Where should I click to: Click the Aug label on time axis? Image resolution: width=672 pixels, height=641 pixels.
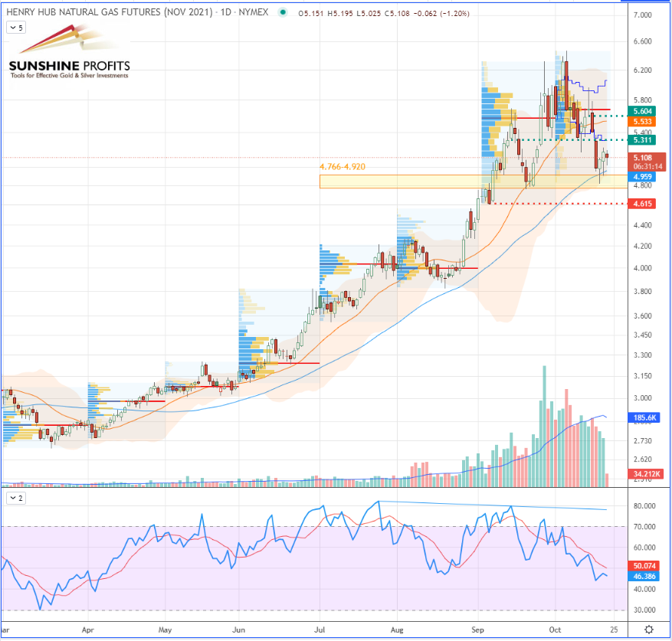pos(397,630)
